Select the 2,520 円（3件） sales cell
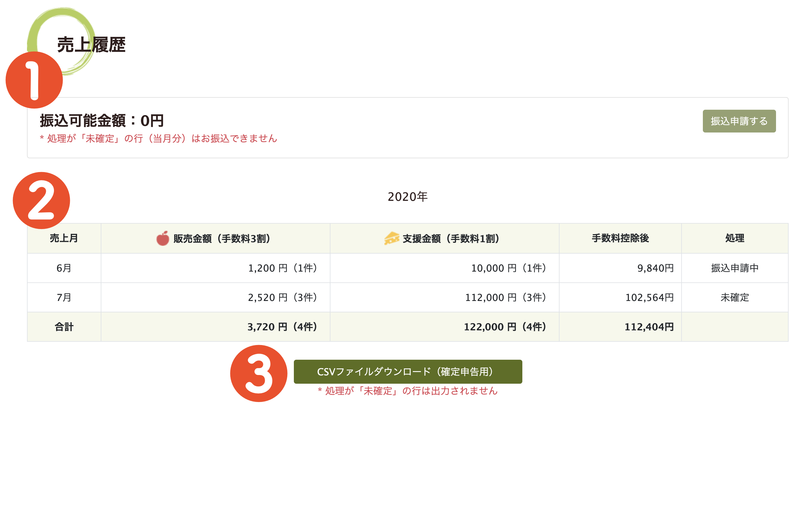 pos(216,297)
